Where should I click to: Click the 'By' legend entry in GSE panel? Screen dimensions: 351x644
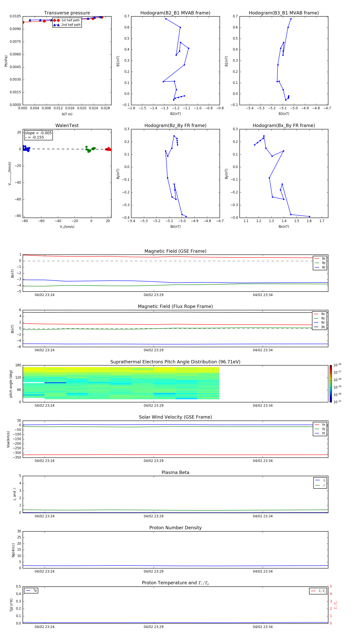[x=320, y=263]
